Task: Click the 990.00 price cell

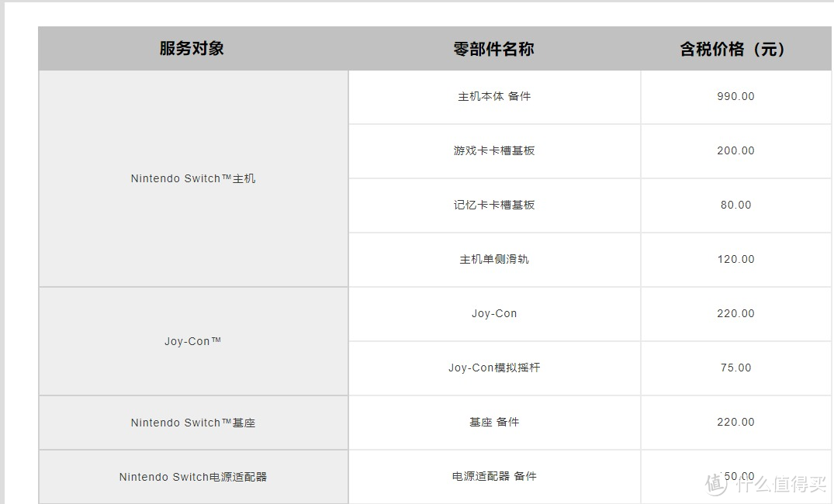Action: [x=736, y=97]
